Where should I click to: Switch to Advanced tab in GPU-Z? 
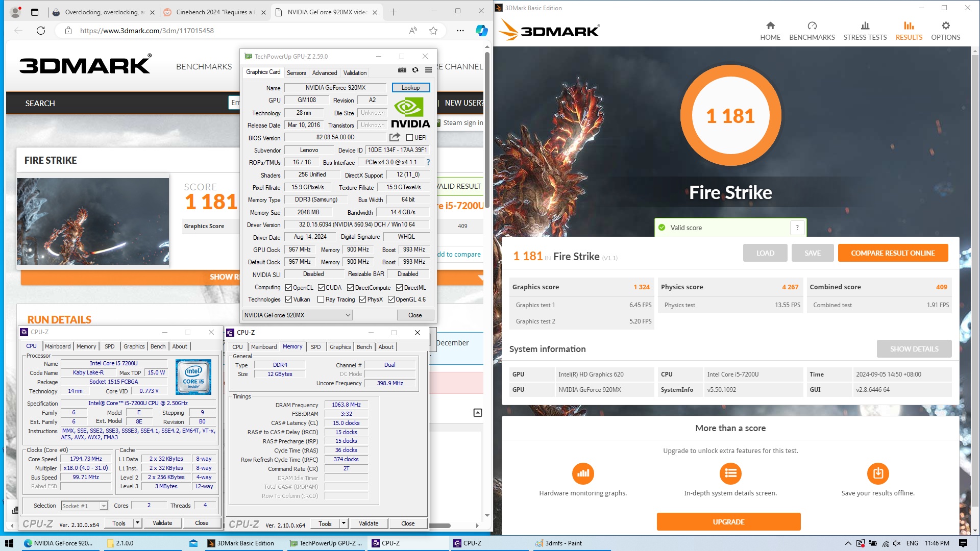[325, 73]
